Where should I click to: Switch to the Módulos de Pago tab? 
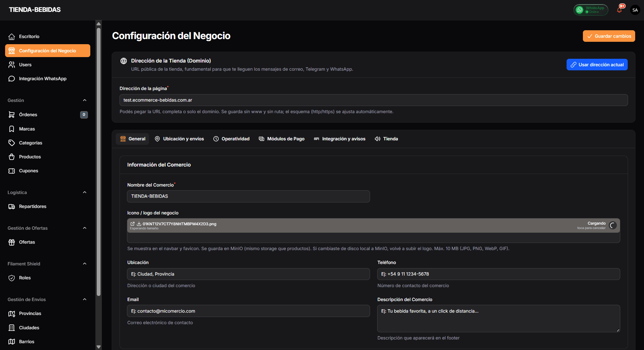coord(281,139)
